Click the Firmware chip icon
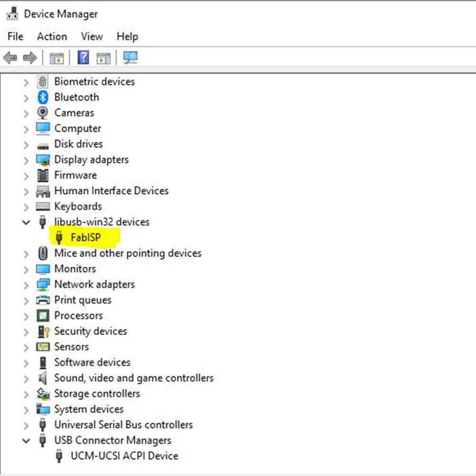 [43, 175]
